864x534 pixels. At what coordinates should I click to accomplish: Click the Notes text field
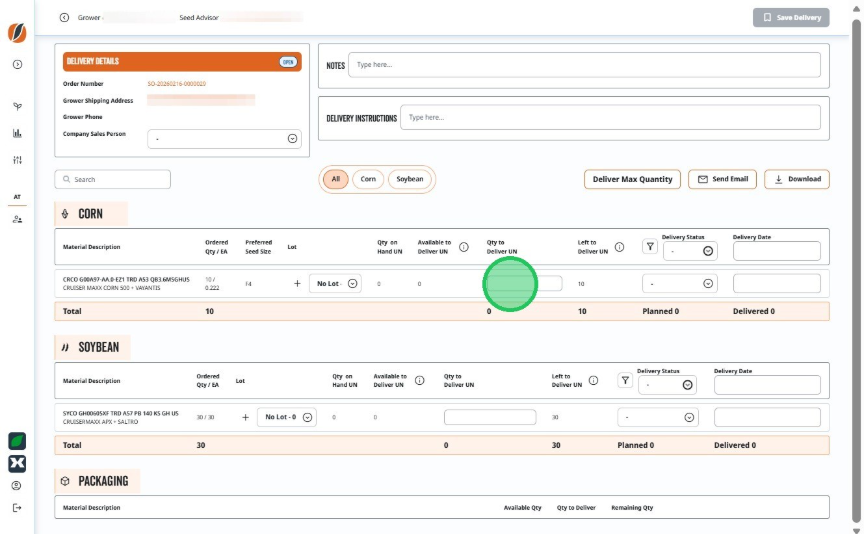(584, 65)
